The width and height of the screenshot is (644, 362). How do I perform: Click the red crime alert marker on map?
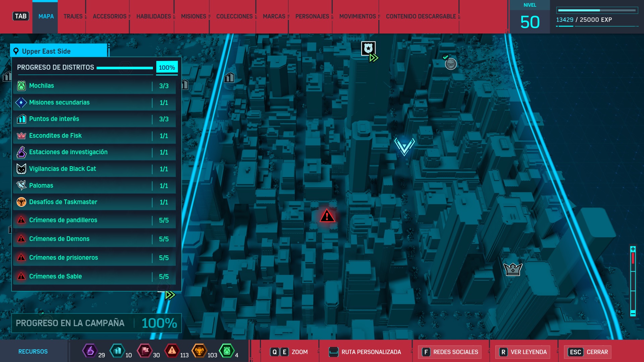327,216
